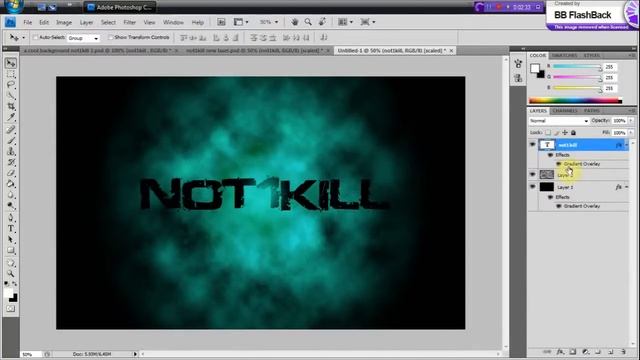This screenshot has height=360, width=640.
Task: Select the Rectangular Marquee tool
Action: (x=11, y=74)
